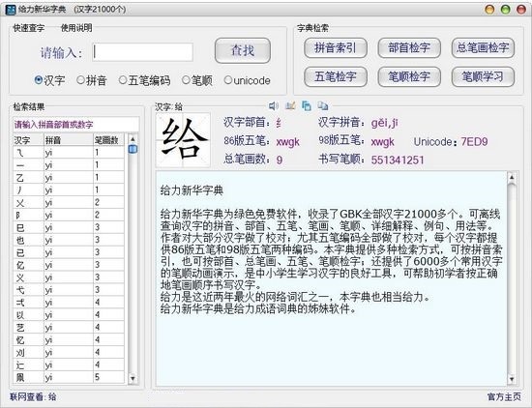Click the 联网查看: 给 link

(x=33, y=396)
